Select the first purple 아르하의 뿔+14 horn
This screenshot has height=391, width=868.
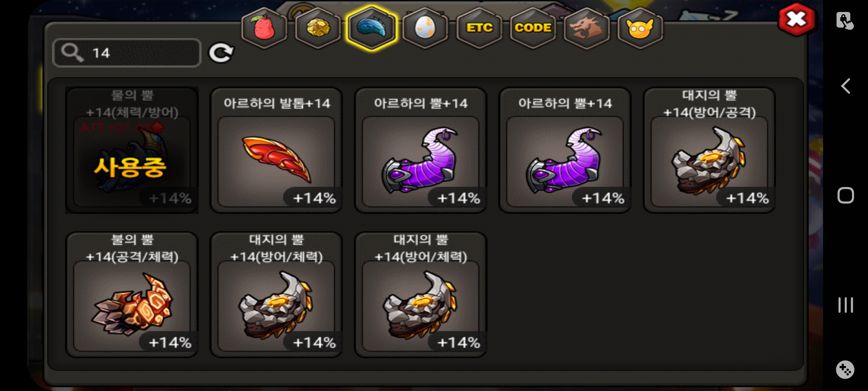tap(421, 150)
